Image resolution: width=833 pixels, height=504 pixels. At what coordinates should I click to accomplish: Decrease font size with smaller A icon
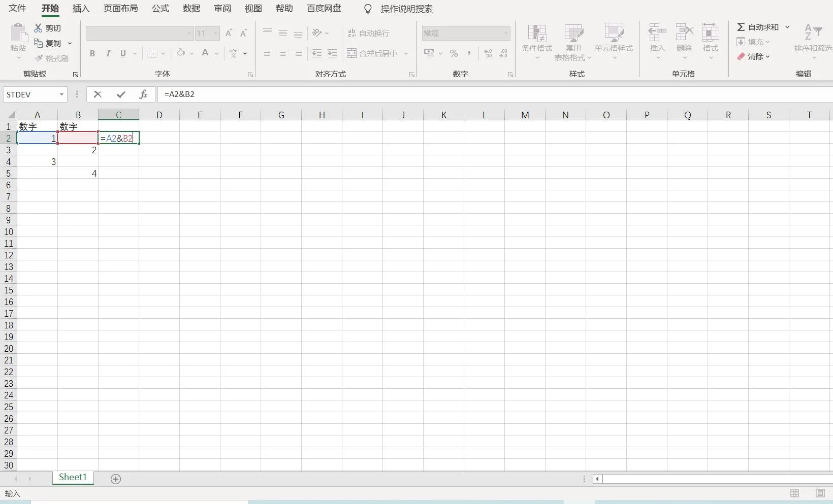coord(243,33)
